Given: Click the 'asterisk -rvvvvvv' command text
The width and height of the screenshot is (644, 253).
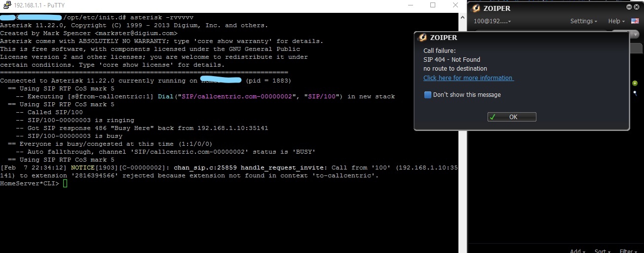Looking at the screenshot, I should coord(162,17).
